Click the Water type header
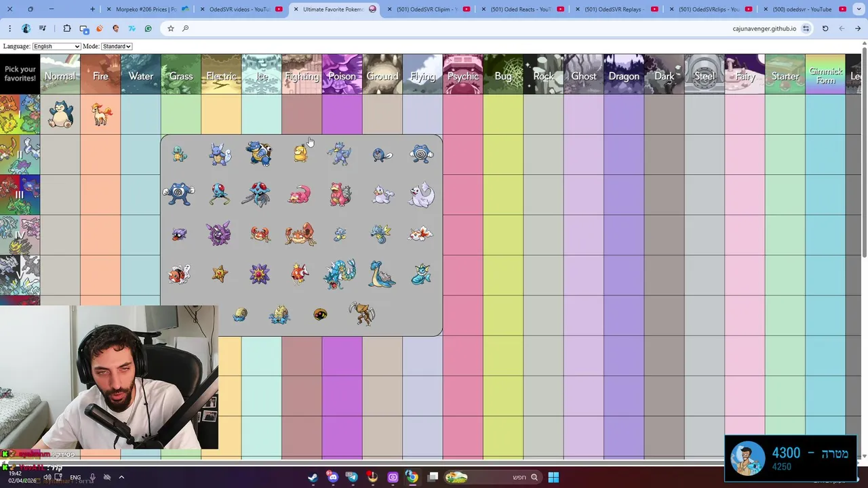Image resolution: width=868 pixels, height=488 pixels. pyautogui.click(x=141, y=75)
